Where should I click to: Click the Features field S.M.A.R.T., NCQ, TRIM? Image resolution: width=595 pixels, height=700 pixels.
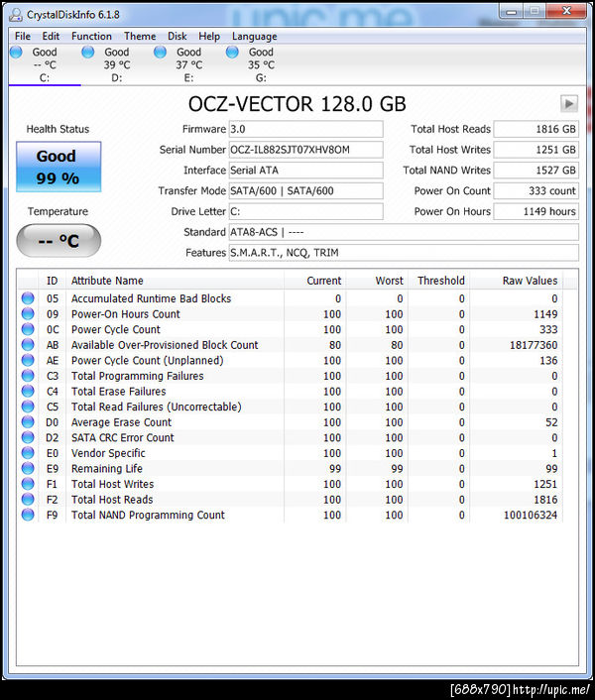point(404,253)
